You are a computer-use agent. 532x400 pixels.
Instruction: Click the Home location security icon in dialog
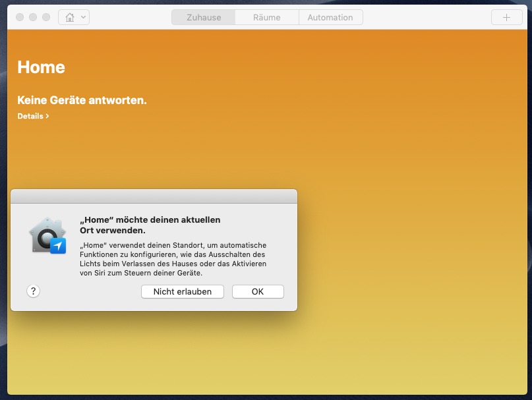(x=48, y=236)
